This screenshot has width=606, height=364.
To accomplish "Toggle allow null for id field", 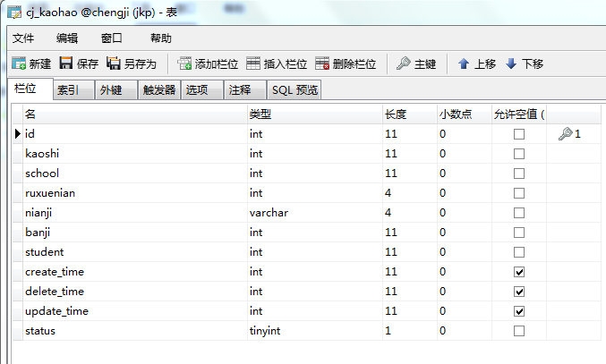I will tap(519, 134).
